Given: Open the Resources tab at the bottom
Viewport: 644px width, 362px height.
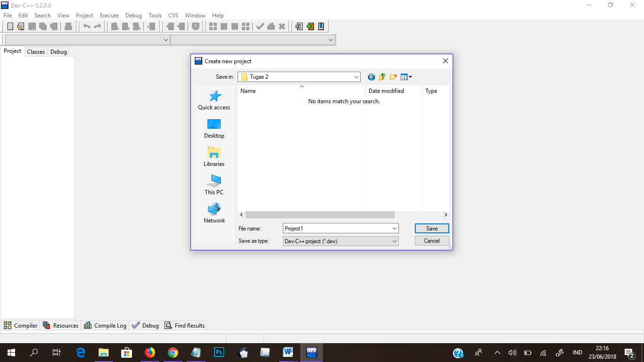Looking at the screenshot, I should tap(61, 325).
